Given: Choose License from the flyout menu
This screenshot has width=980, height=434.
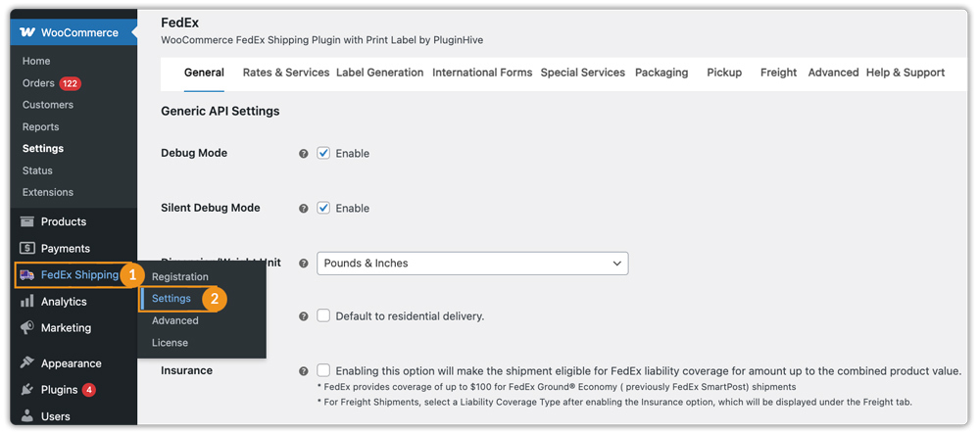Looking at the screenshot, I should point(170,343).
